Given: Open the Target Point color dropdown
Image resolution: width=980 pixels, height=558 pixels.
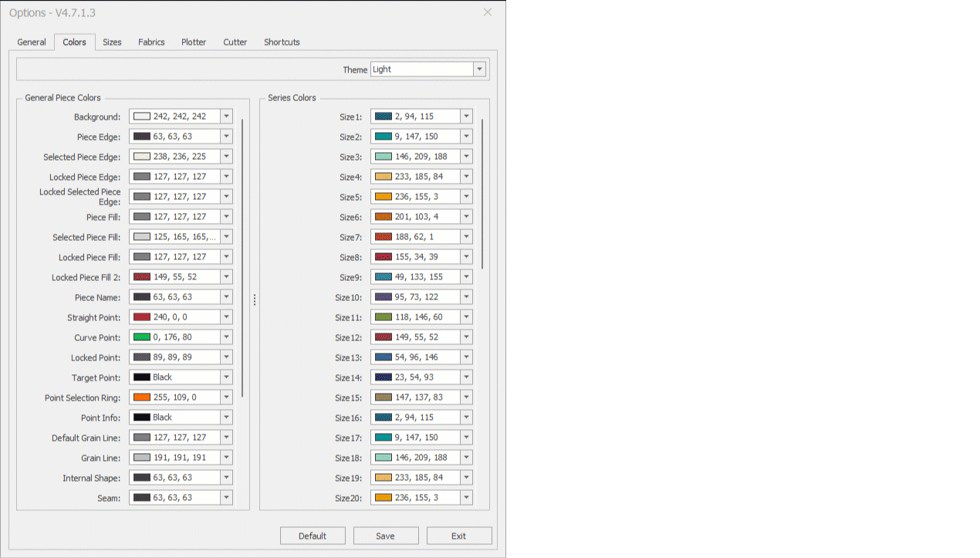Looking at the screenshot, I should [226, 377].
